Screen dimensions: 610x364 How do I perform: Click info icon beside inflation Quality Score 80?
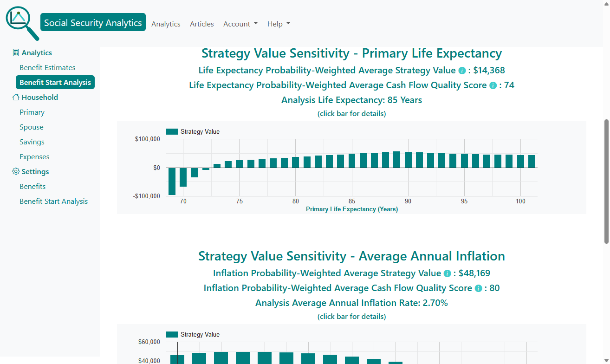click(478, 288)
